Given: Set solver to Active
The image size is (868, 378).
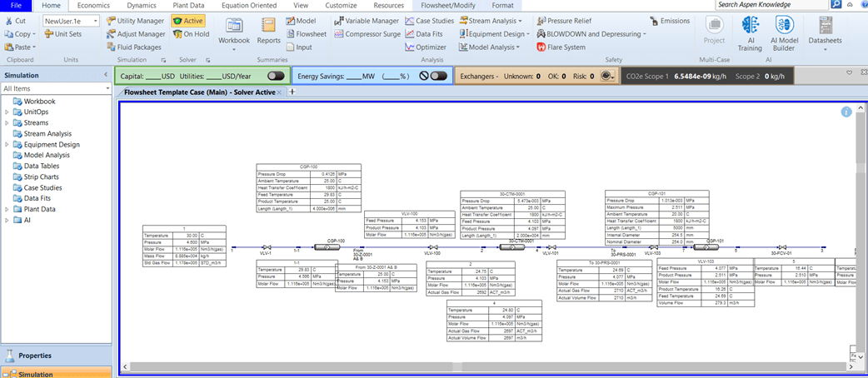Looking at the screenshot, I should (x=187, y=21).
